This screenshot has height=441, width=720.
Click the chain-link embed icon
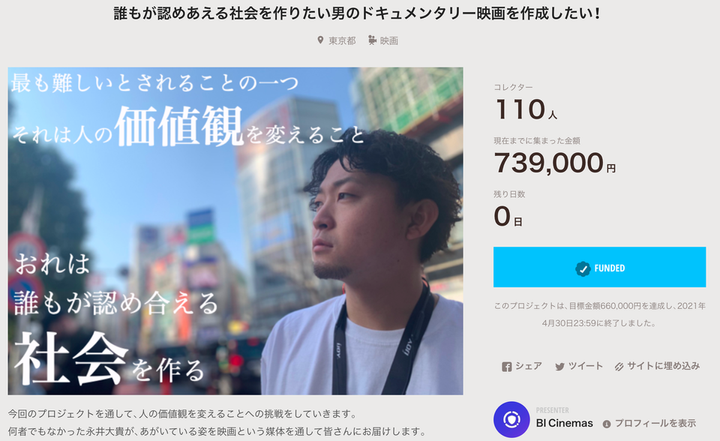click(619, 367)
